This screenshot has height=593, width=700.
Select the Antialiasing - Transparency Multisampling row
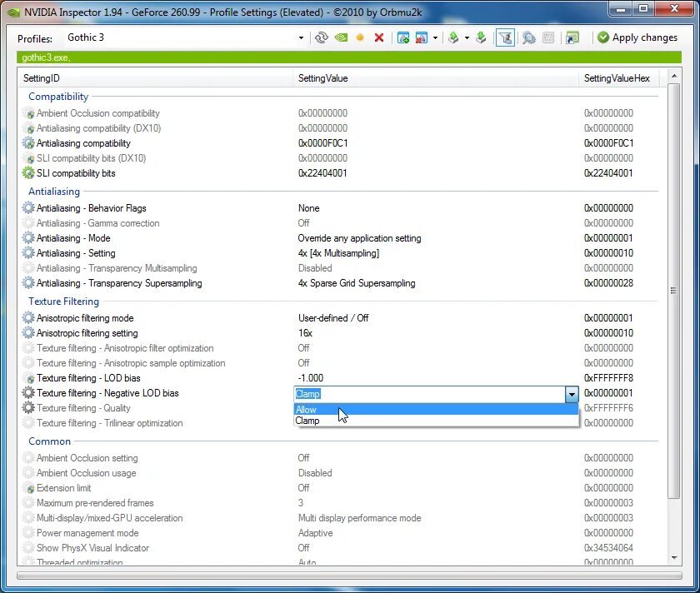pos(342,268)
